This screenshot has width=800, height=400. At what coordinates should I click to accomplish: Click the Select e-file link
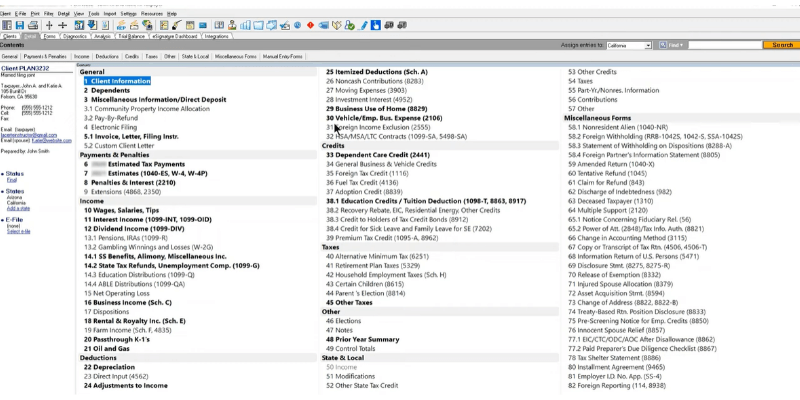[20, 231]
